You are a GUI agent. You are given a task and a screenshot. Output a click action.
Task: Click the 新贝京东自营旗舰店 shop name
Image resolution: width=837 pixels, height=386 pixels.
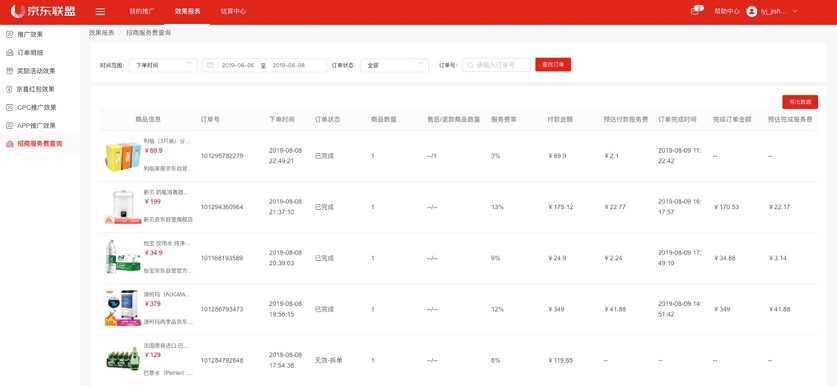pos(168,219)
